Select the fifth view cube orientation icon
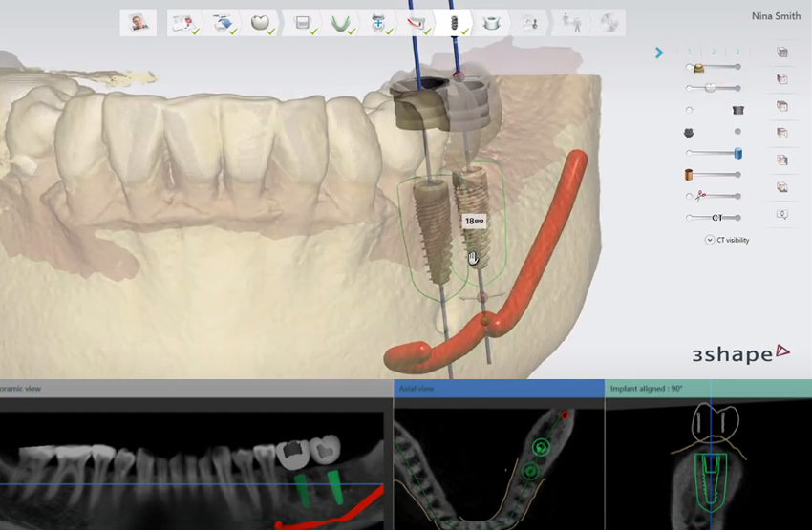Screen dimensions: 812x532 coord(782,160)
